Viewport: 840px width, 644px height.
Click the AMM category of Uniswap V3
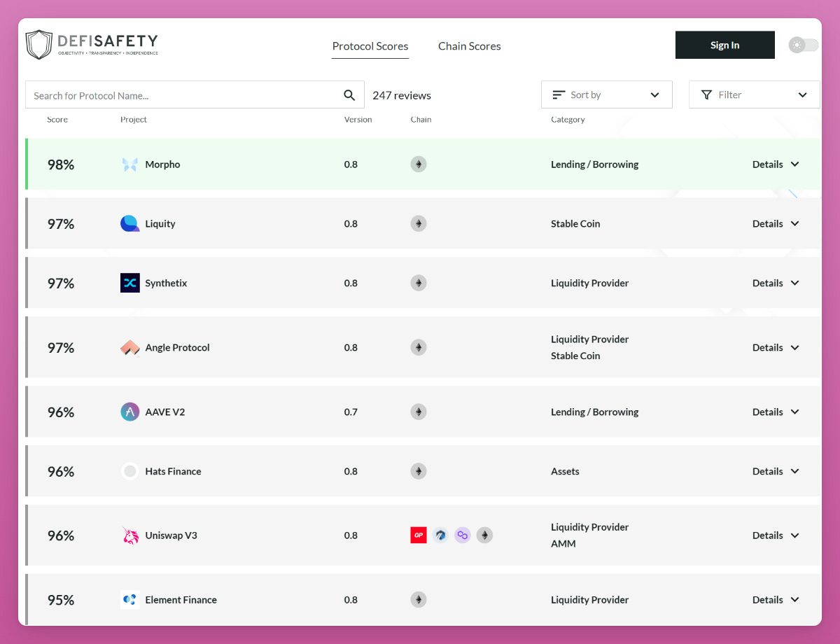563,544
